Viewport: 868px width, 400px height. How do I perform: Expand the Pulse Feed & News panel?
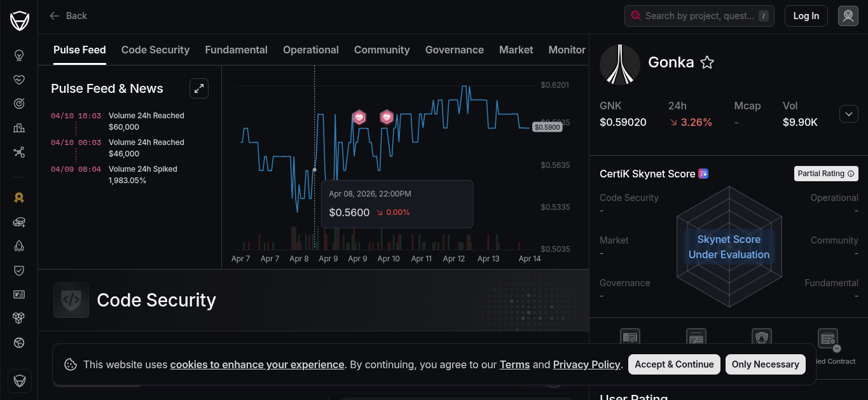click(x=199, y=88)
